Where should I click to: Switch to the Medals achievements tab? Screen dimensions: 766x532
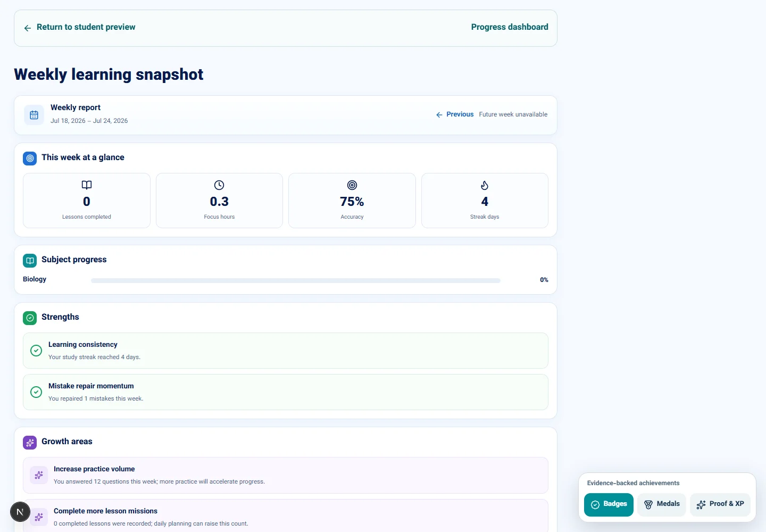point(662,504)
